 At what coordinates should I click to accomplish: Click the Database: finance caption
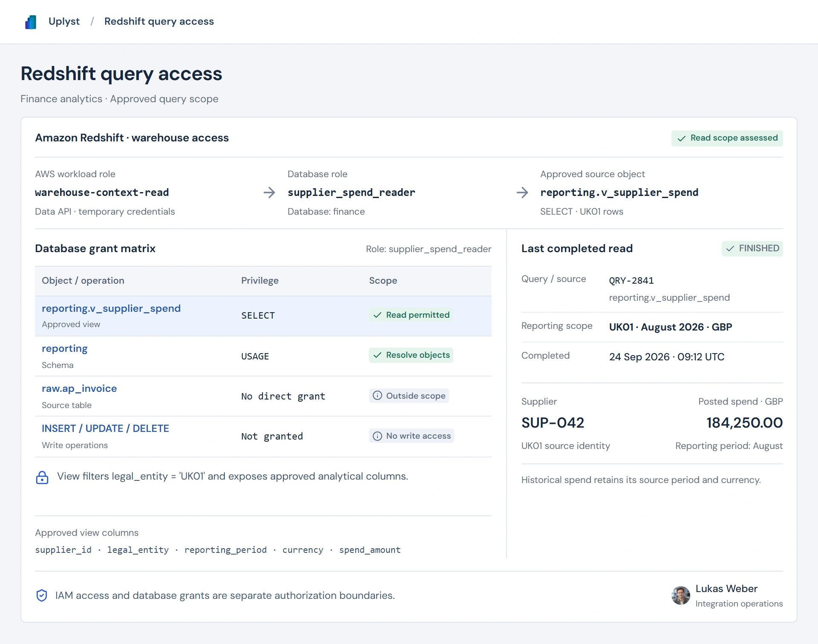pyautogui.click(x=326, y=212)
